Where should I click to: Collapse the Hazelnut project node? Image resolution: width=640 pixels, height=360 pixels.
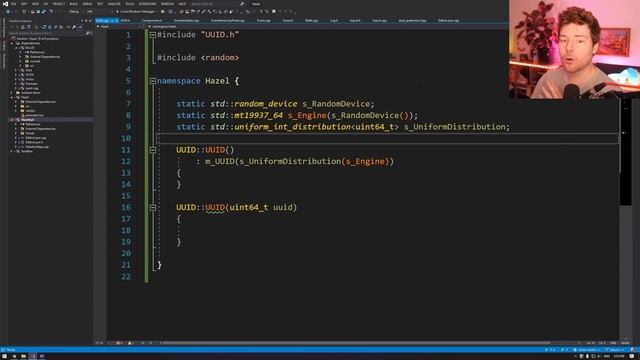pos(12,120)
